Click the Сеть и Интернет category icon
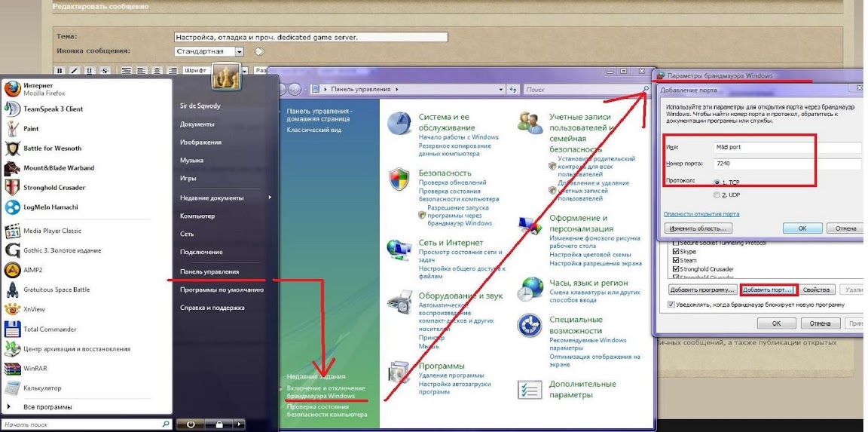 pyautogui.click(x=398, y=248)
